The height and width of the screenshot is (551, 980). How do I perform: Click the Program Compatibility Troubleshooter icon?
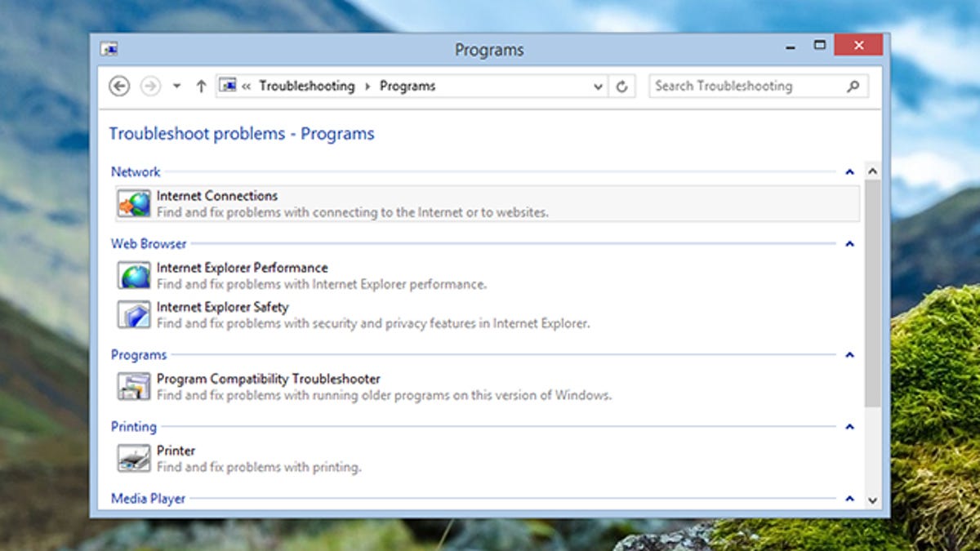[x=134, y=386]
